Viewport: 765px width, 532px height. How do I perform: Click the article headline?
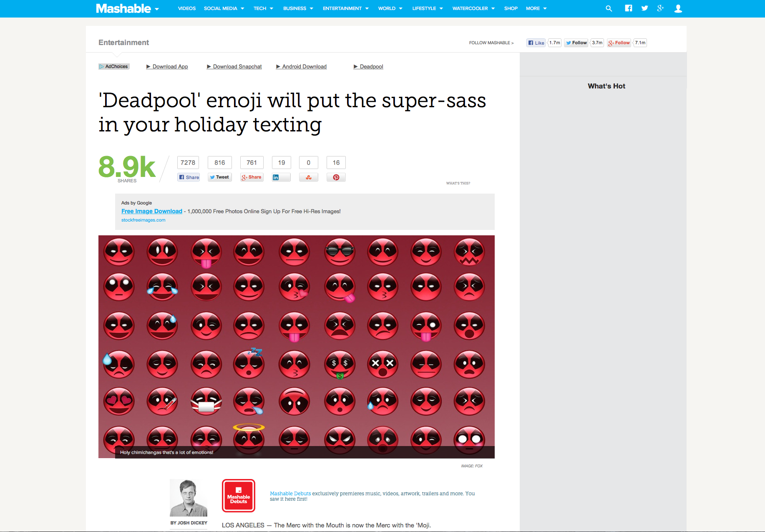(292, 112)
